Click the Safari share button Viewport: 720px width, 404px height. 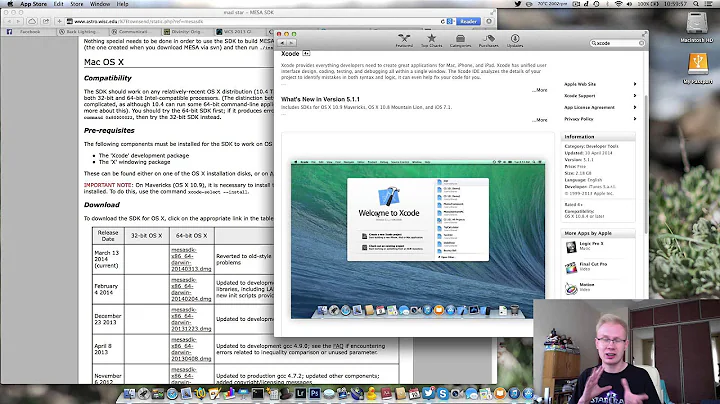[45, 21]
